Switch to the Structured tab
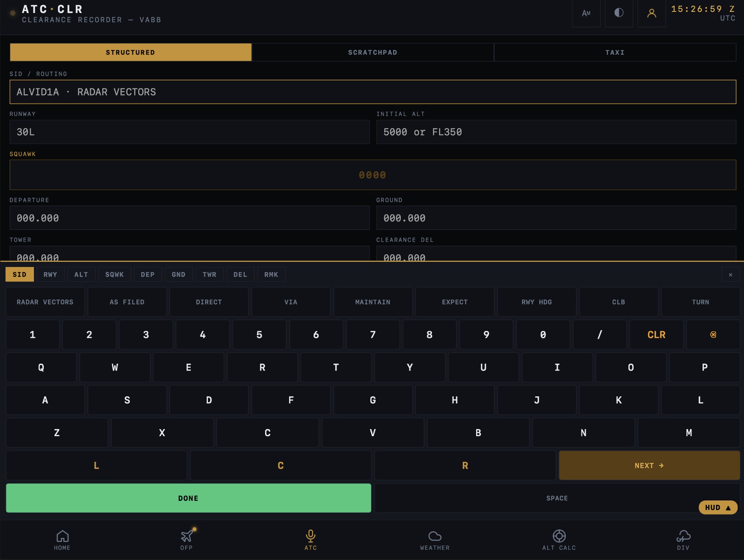The image size is (744, 560). (x=131, y=52)
